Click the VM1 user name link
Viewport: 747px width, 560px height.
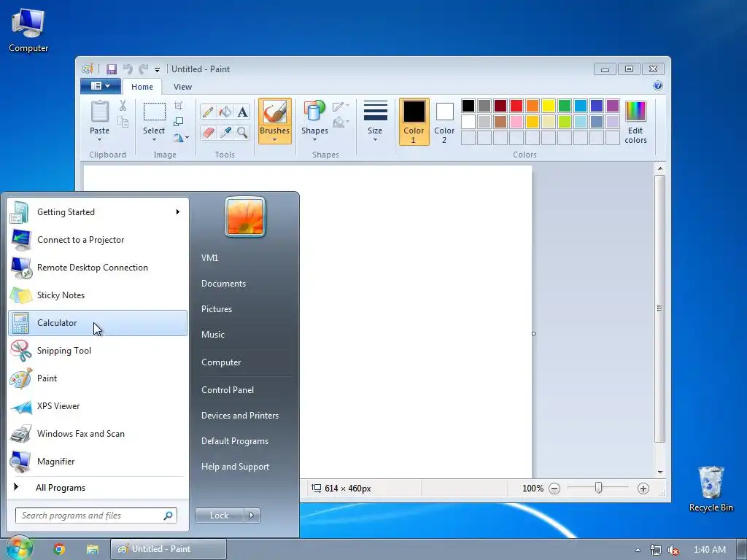point(209,257)
